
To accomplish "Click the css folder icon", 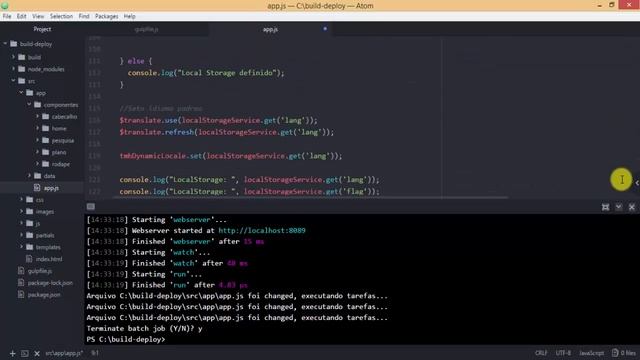I will pyautogui.click(x=30, y=200).
